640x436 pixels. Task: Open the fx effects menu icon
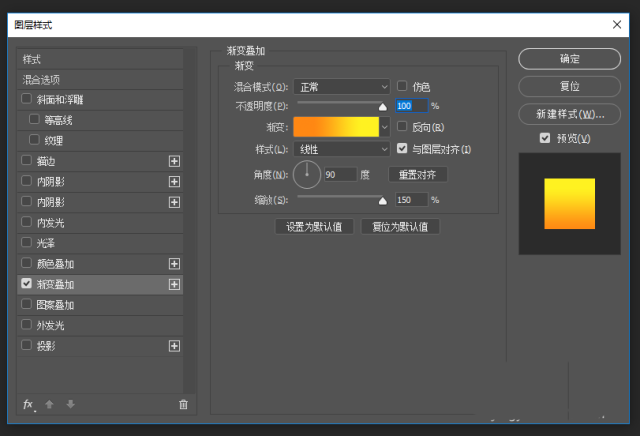[x=28, y=404]
